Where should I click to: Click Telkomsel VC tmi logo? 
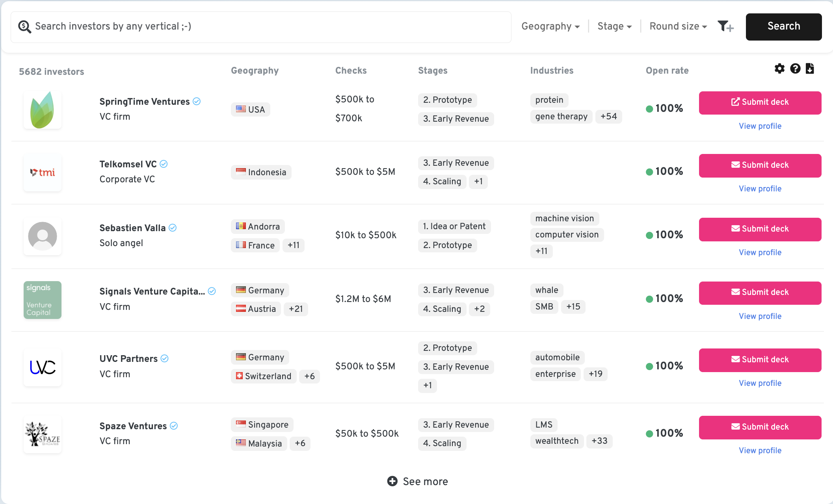point(43,172)
